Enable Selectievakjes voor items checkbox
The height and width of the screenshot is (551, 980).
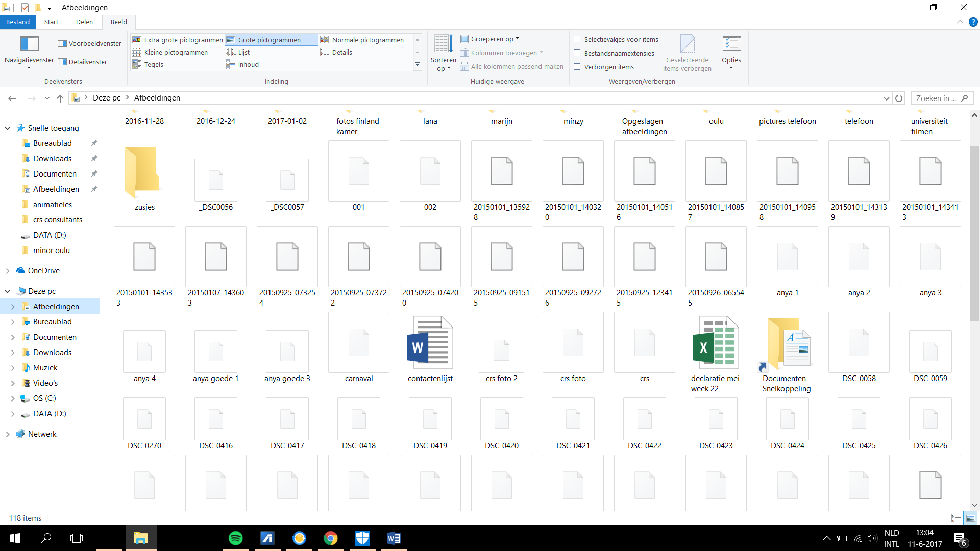(577, 39)
